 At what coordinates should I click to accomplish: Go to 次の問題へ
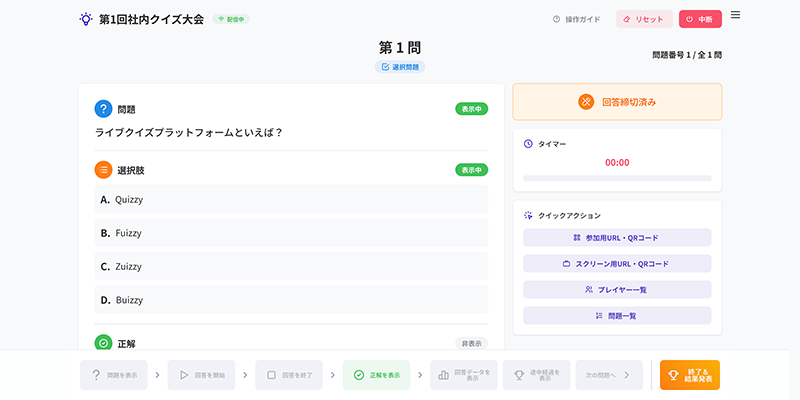coord(609,375)
